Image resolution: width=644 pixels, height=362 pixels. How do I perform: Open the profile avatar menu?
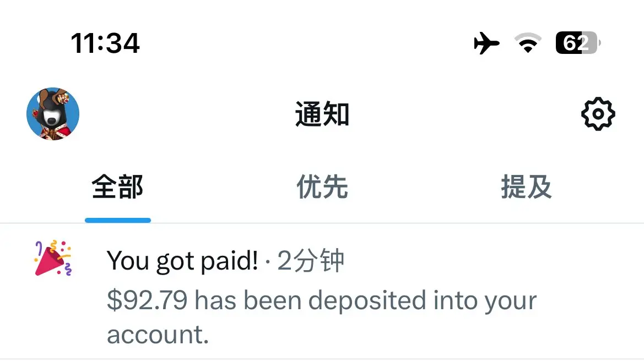click(x=53, y=113)
